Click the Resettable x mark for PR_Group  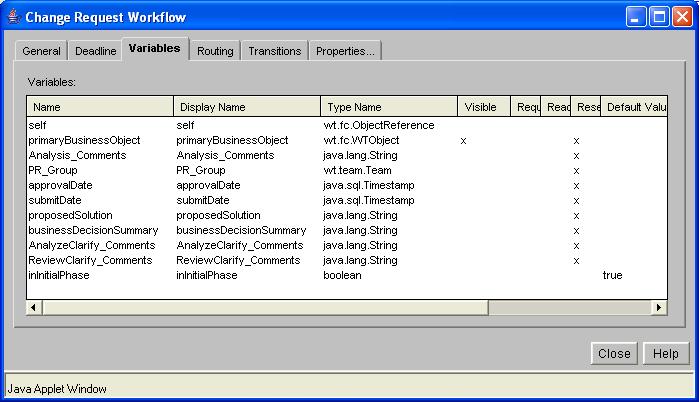coord(576,171)
